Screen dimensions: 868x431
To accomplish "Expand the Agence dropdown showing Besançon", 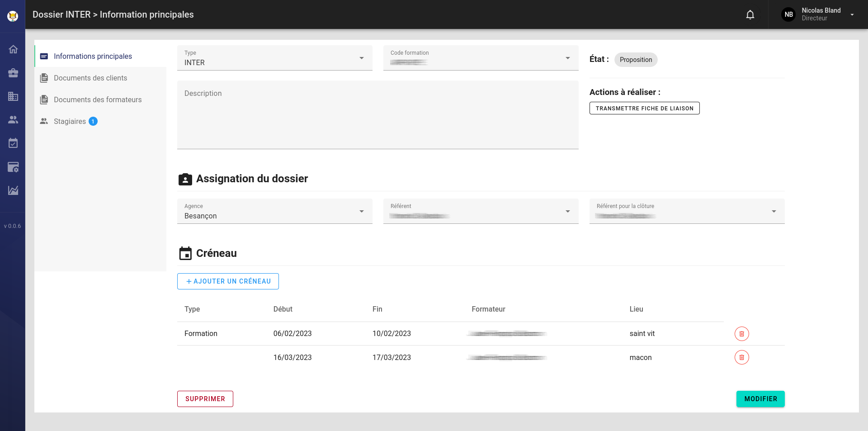I will pos(274,212).
